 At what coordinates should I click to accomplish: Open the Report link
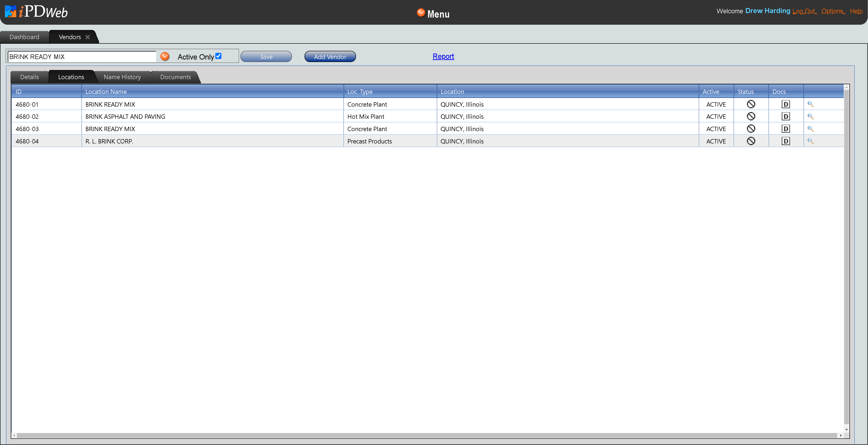pyautogui.click(x=443, y=56)
